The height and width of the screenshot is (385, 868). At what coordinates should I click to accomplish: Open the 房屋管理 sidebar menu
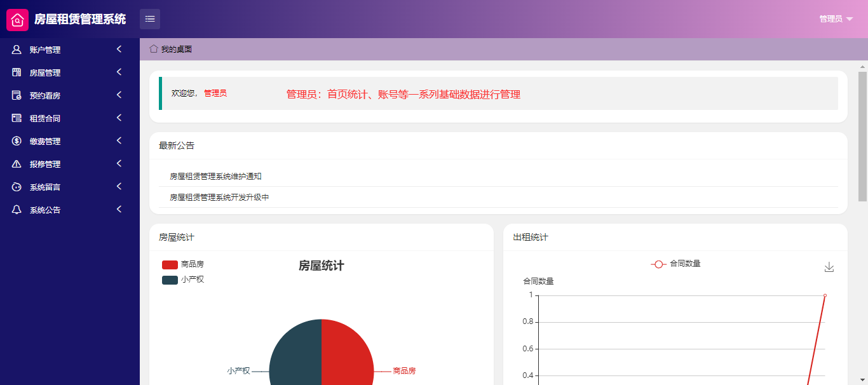click(70, 72)
